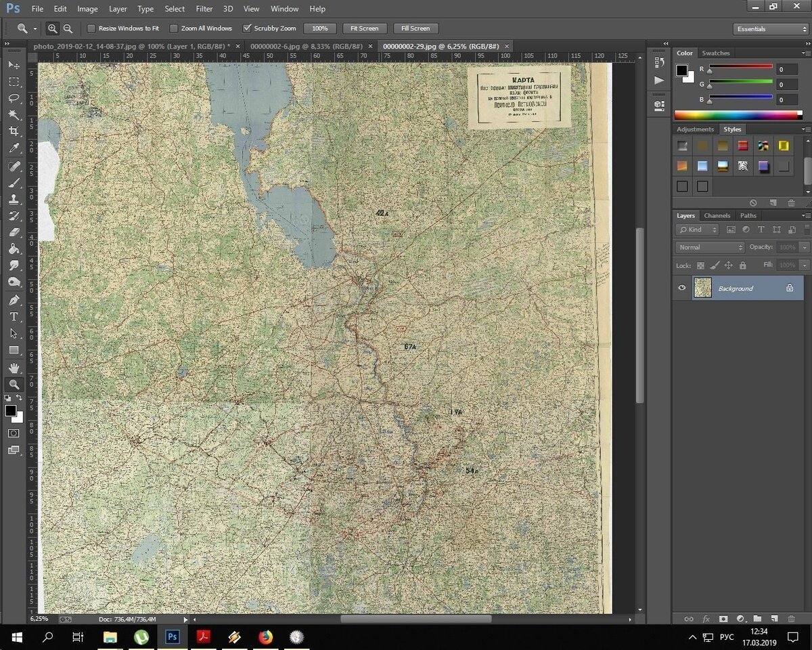Toggle Lock image pixels brush button
The height and width of the screenshot is (650, 812).
click(x=715, y=266)
